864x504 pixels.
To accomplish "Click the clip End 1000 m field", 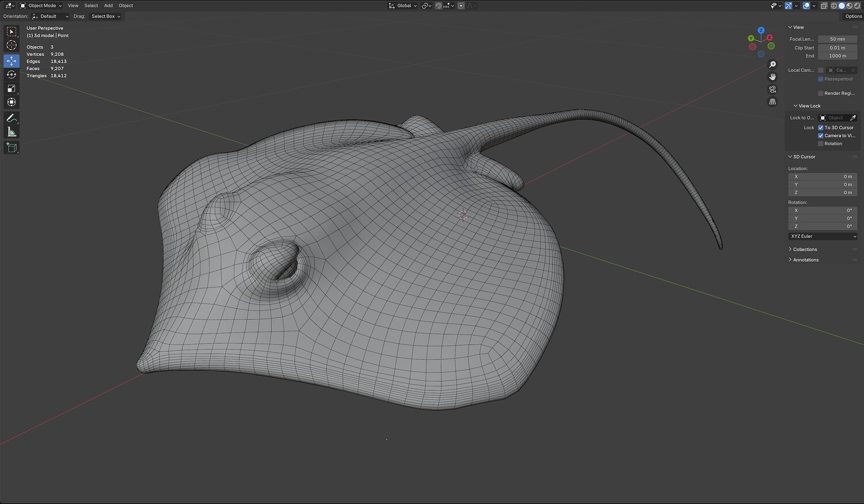I will (x=838, y=56).
